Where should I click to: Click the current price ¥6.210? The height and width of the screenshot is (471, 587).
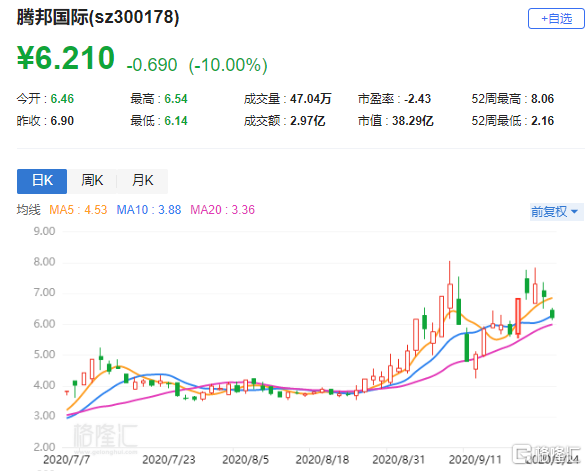(66, 58)
